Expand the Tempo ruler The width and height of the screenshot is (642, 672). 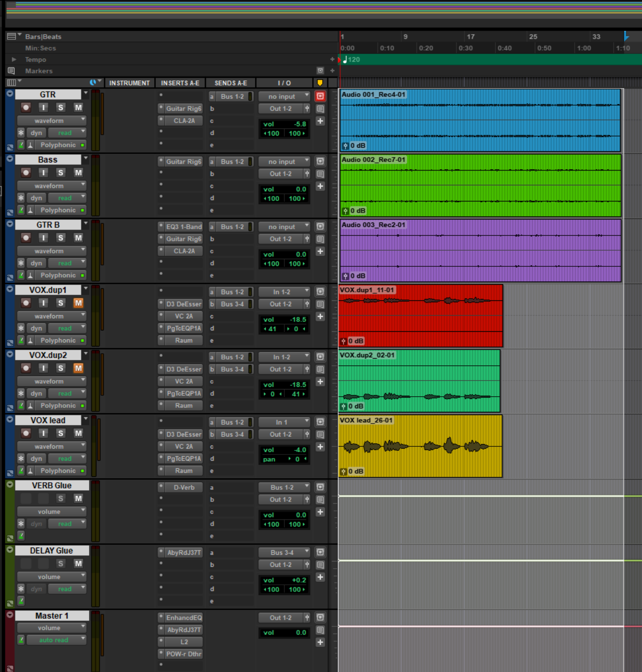tap(14, 60)
